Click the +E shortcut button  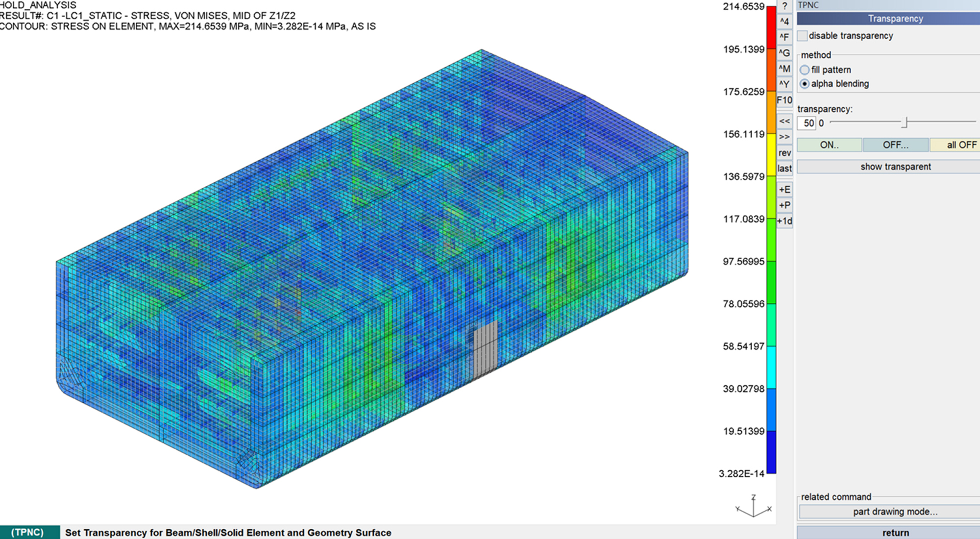pyautogui.click(x=784, y=190)
